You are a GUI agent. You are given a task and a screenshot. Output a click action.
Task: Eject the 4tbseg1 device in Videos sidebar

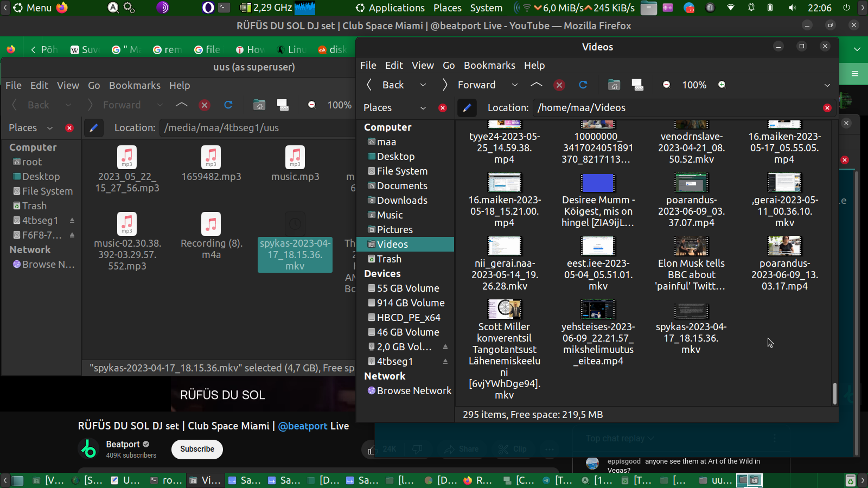[445, 361]
